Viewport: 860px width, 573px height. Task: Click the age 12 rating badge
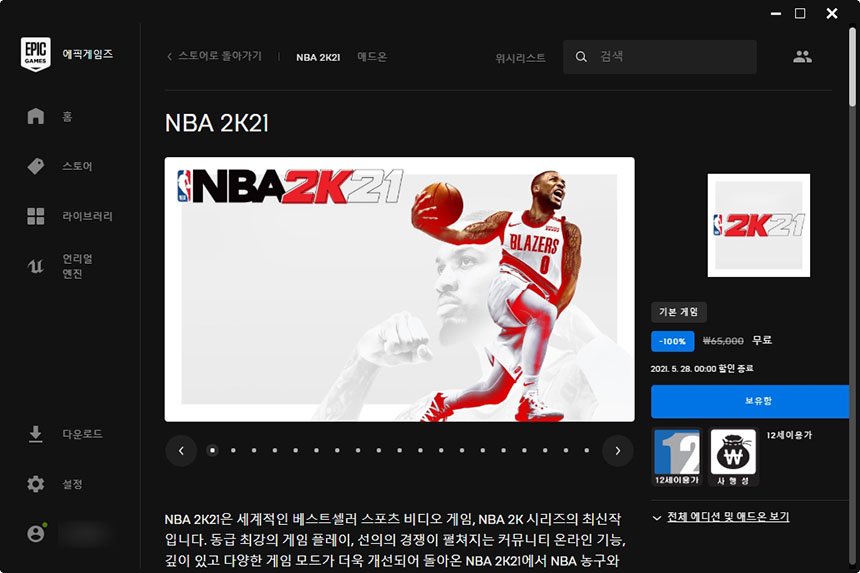click(677, 457)
